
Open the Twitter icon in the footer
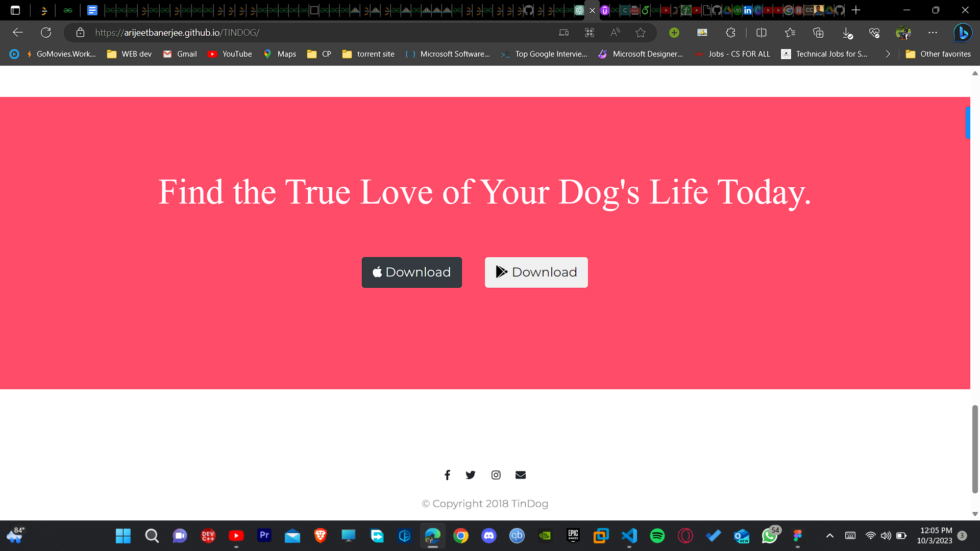coord(470,474)
